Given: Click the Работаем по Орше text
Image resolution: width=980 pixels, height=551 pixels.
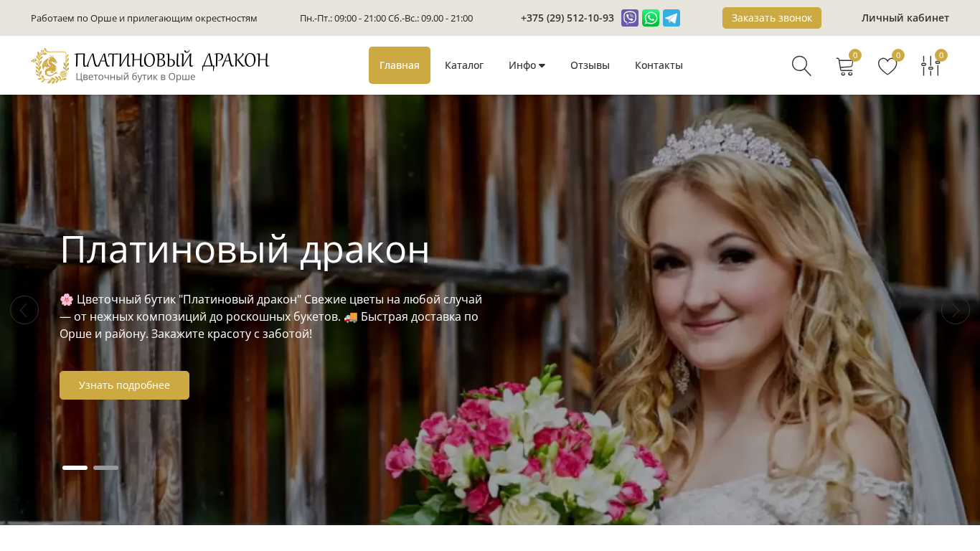Looking at the screenshot, I should click(143, 18).
